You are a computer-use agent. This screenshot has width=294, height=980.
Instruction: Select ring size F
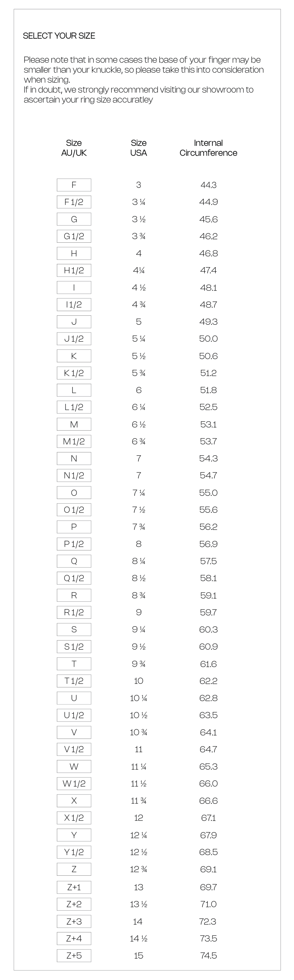(x=74, y=185)
